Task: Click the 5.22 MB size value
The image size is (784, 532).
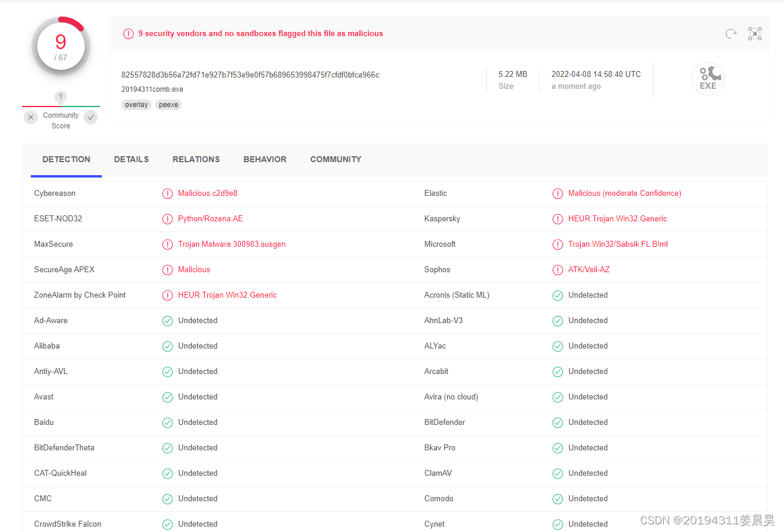Action: pyautogui.click(x=513, y=75)
